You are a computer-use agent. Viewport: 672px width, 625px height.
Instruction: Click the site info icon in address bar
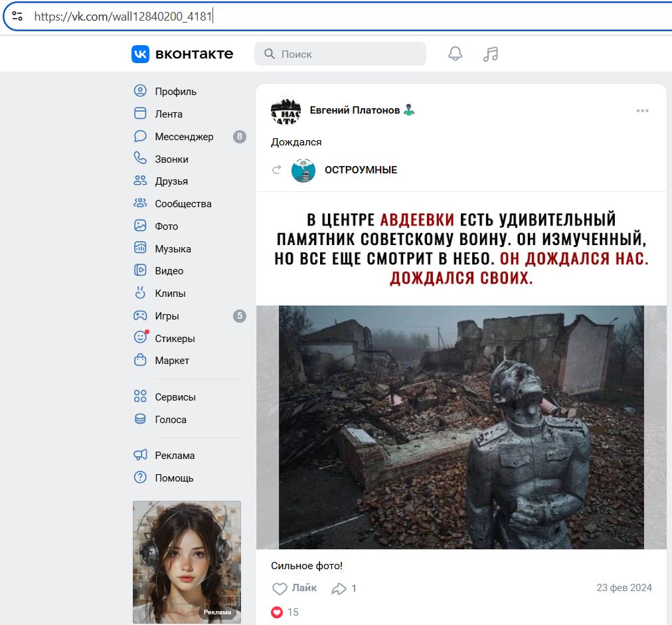[17, 17]
